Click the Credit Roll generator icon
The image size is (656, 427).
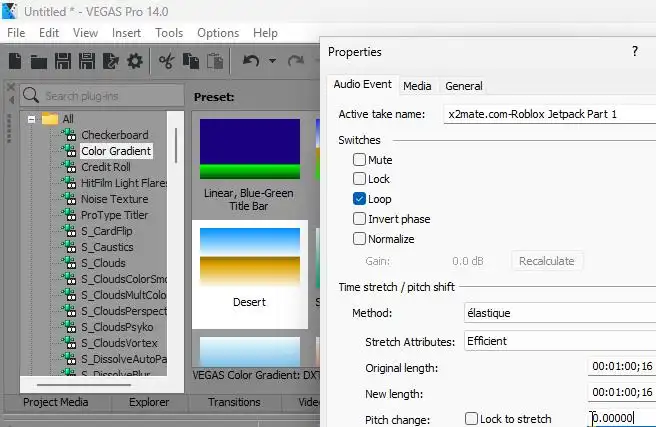(69, 166)
